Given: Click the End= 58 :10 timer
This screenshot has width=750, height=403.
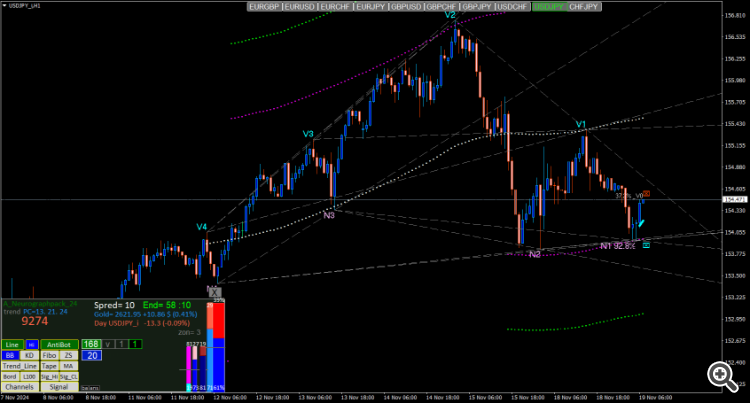Looking at the screenshot, I should coord(167,305).
